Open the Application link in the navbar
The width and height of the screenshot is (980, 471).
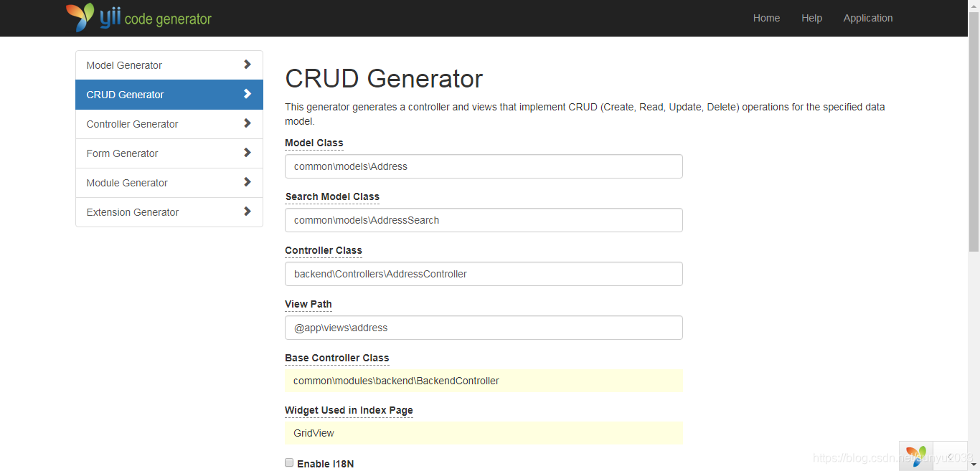[x=868, y=17]
